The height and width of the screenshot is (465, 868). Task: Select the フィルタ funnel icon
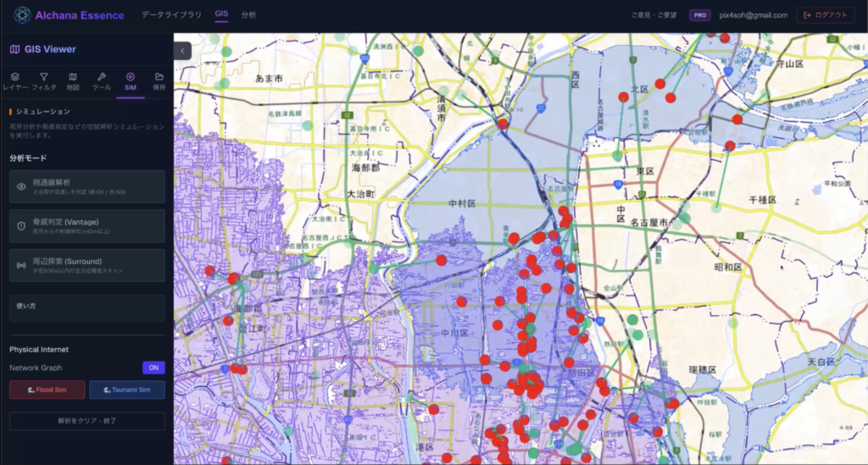click(44, 77)
